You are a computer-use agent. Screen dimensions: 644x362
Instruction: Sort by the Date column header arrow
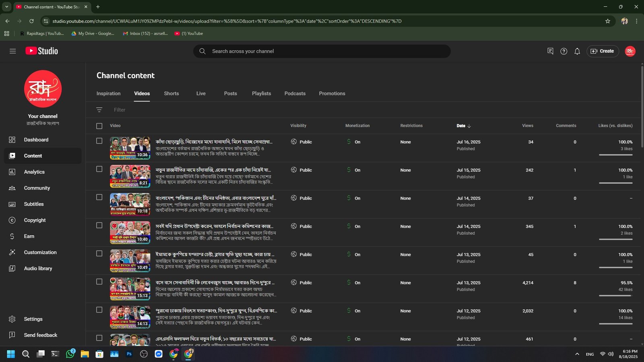[x=469, y=126]
